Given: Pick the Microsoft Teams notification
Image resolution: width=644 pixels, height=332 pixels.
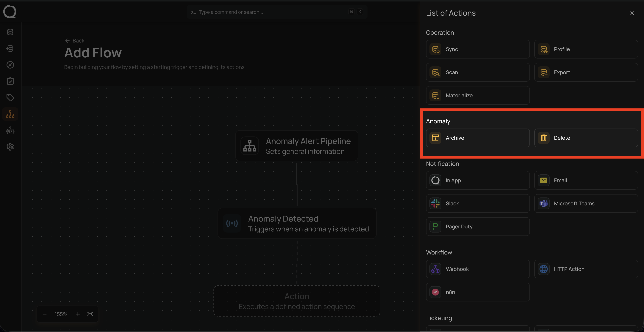Looking at the screenshot, I should click(x=586, y=203).
